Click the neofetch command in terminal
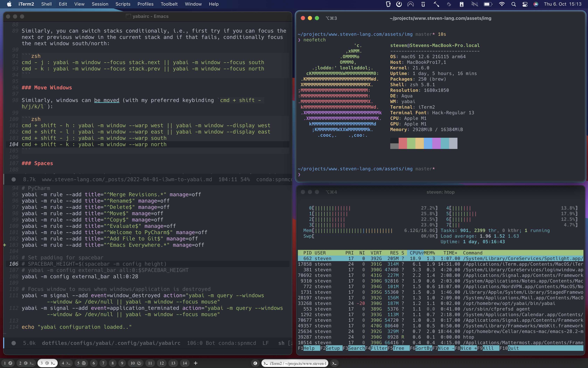 (x=314, y=40)
